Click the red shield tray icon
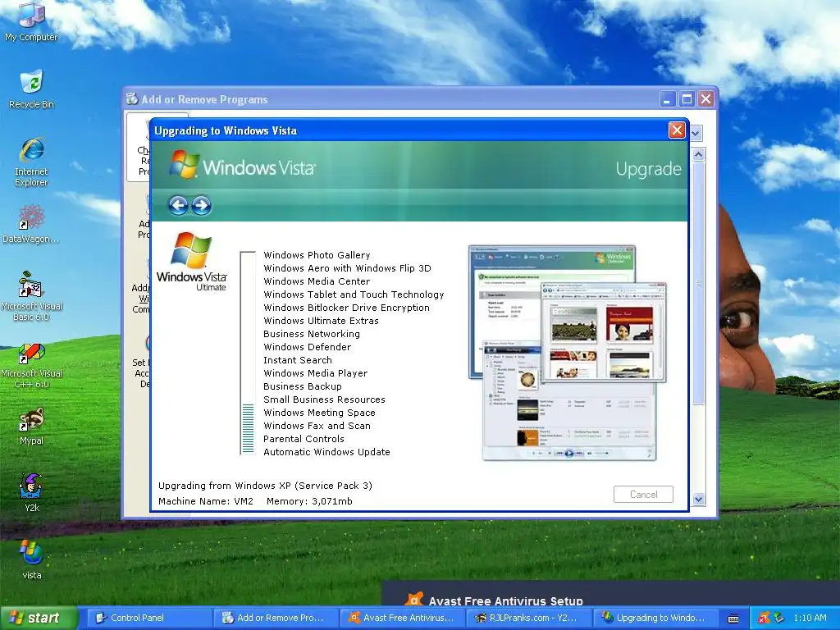Viewport: 840px width, 630px height. click(764, 618)
